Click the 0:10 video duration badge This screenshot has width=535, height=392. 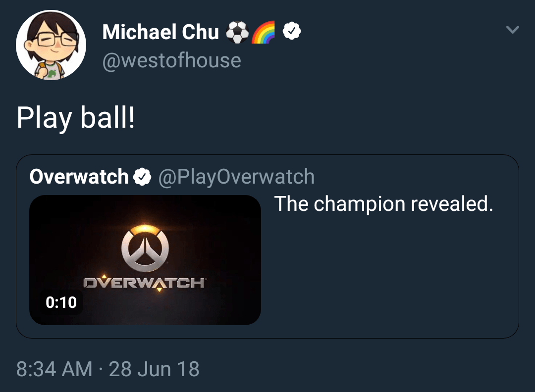coord(61,302)
